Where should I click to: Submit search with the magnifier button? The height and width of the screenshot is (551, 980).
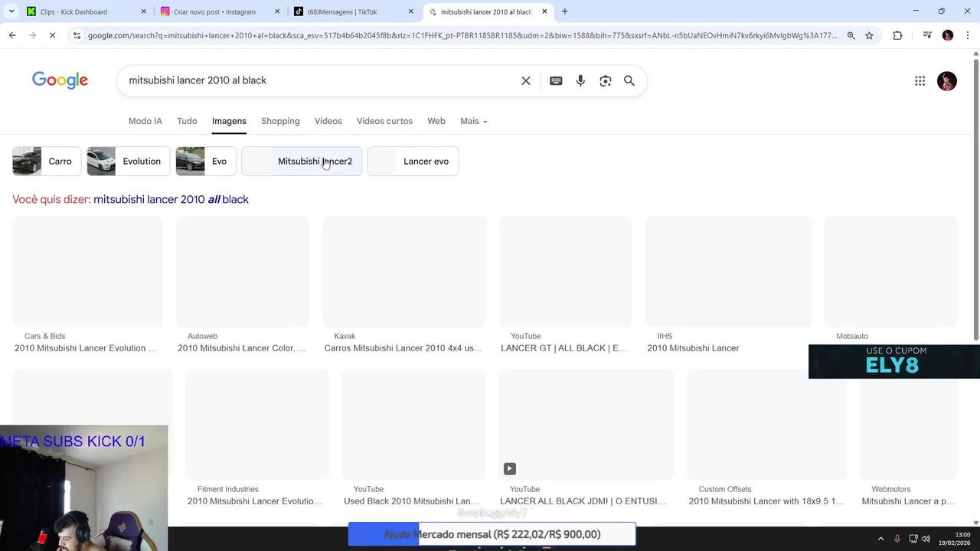click(629, 80)
